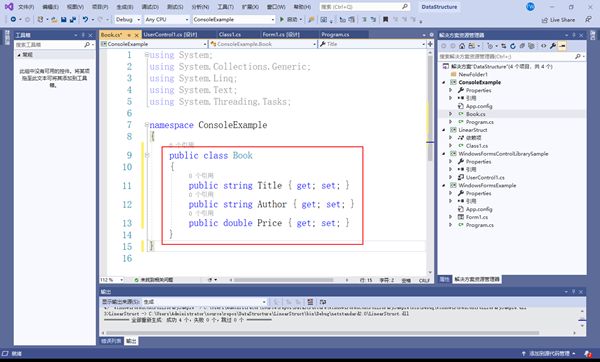Switch to UserControl1.cs design tab

[x=170, y=35]
